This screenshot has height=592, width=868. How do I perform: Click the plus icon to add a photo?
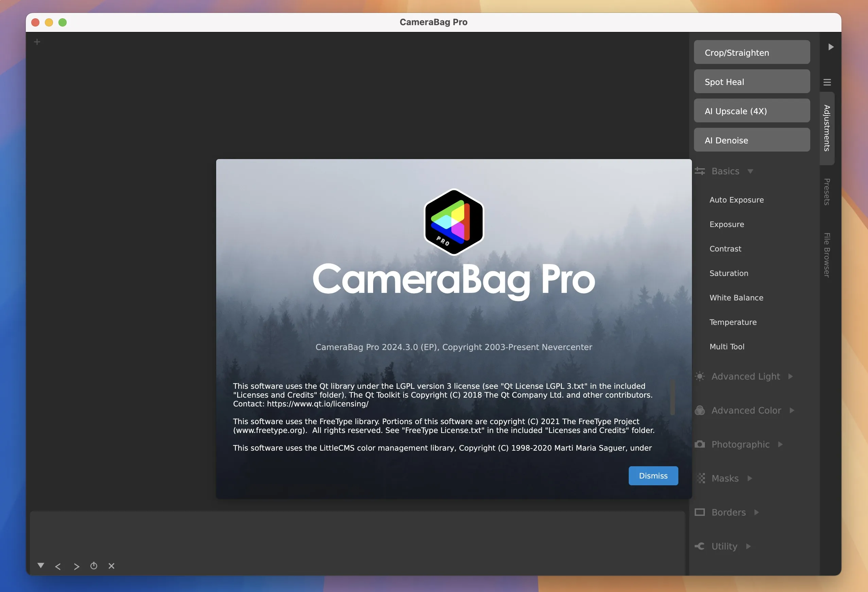click(37, 42)
